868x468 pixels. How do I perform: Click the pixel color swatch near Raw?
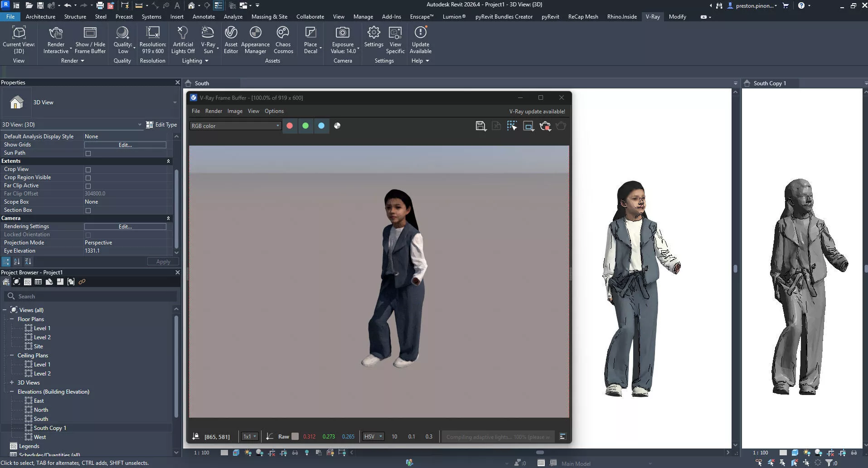point(295,436)
